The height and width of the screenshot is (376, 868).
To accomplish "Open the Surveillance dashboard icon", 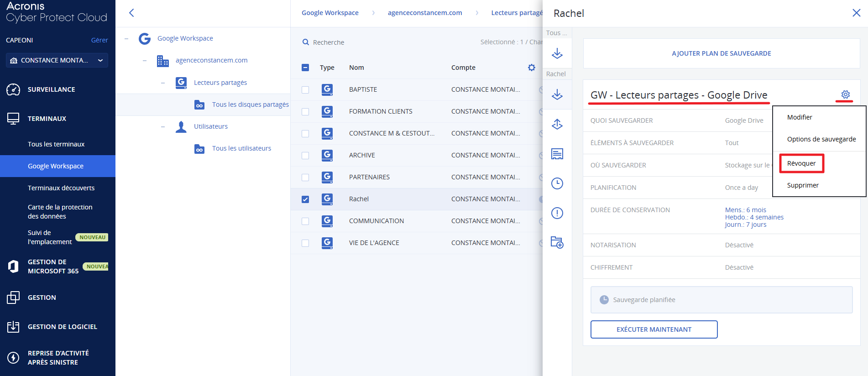I will [13, 89].
